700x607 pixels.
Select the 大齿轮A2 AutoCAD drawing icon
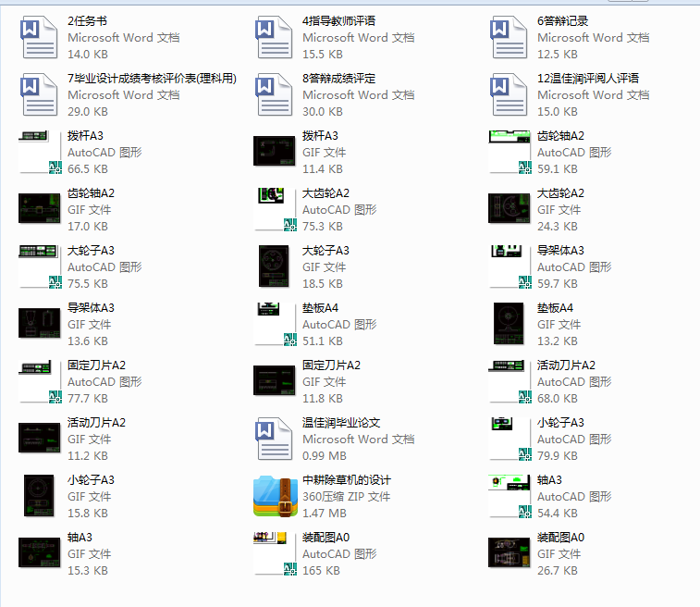[x=275, y=209]
